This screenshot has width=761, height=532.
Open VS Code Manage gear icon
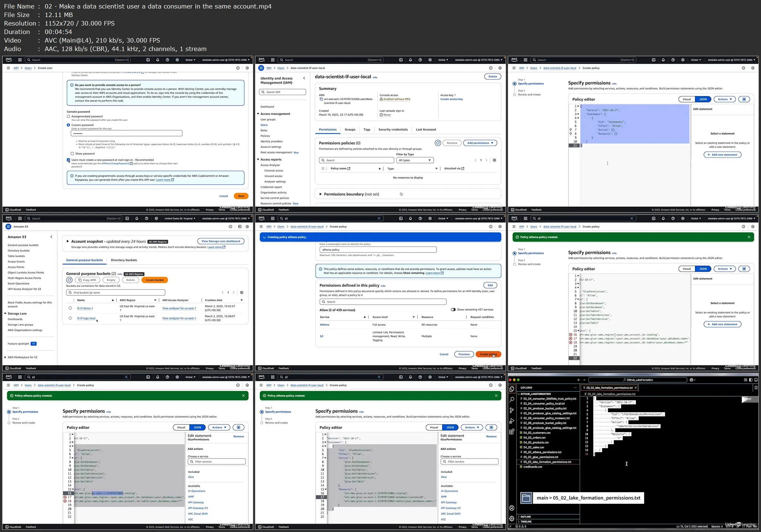[512, 519]
